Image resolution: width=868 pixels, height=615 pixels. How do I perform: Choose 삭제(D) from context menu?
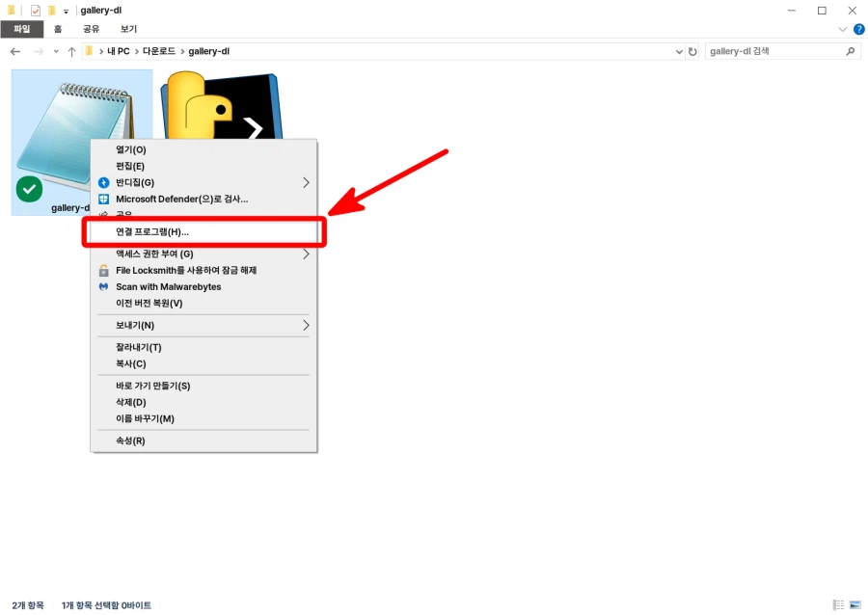click(203, 403)
